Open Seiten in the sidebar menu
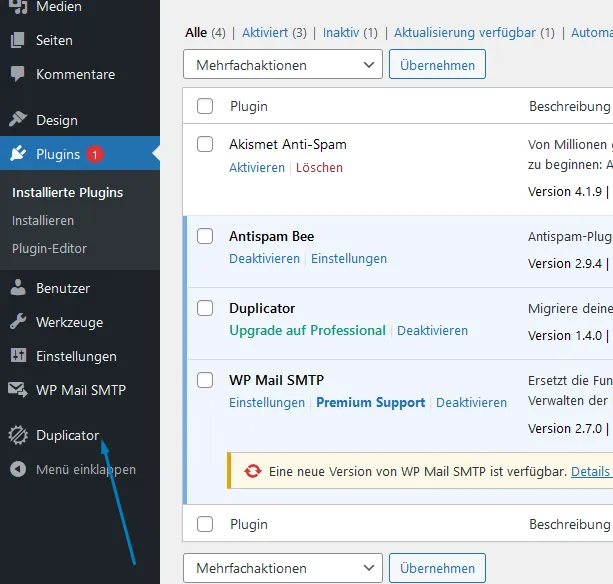This screenshot has height=584, width=613. click(54, 40)
